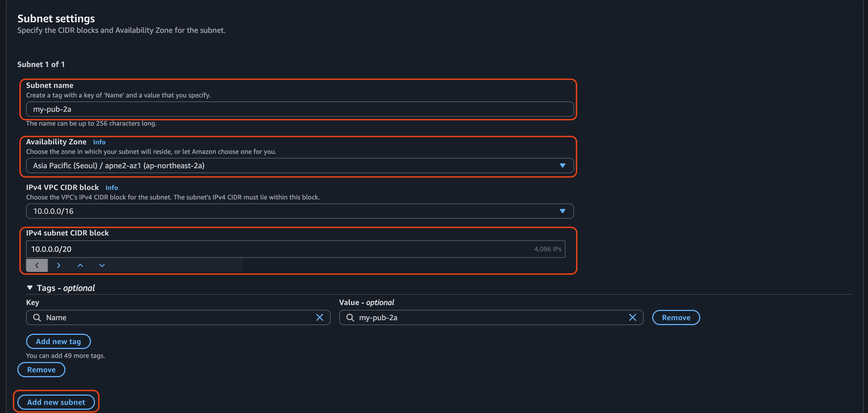
Task: Click the search icon in Value field
Action: point(350,317)
